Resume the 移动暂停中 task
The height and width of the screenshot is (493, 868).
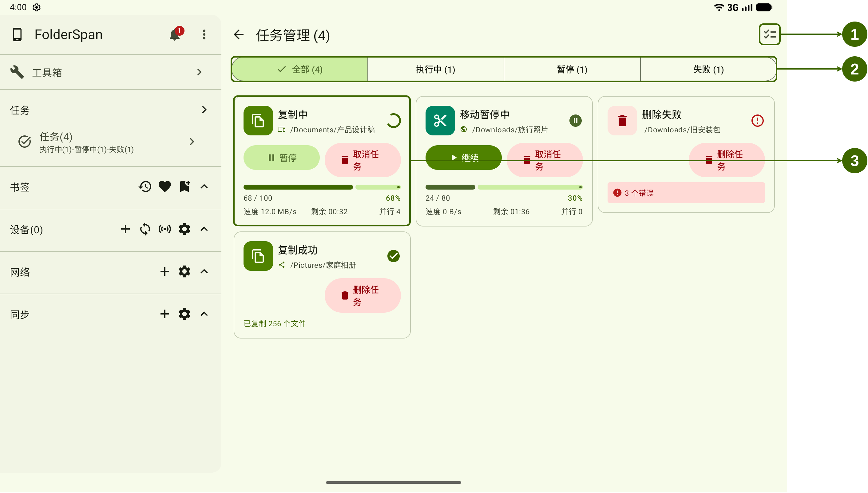point(463,158)
